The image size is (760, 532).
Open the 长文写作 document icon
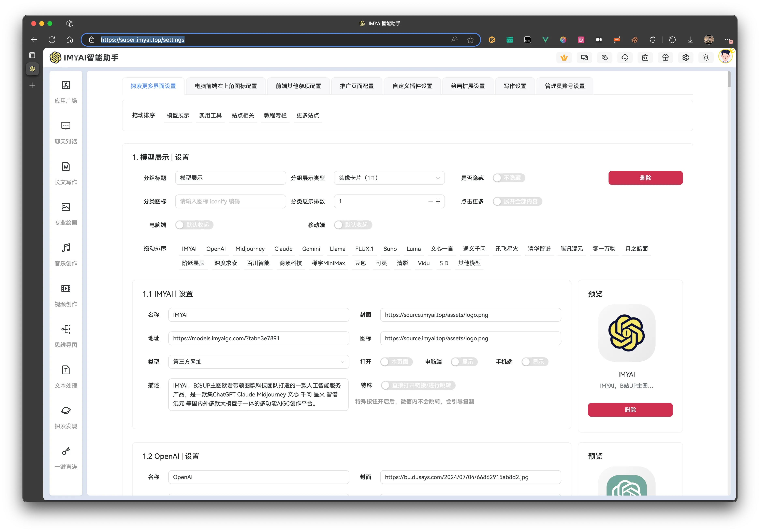tap(66, 167)
